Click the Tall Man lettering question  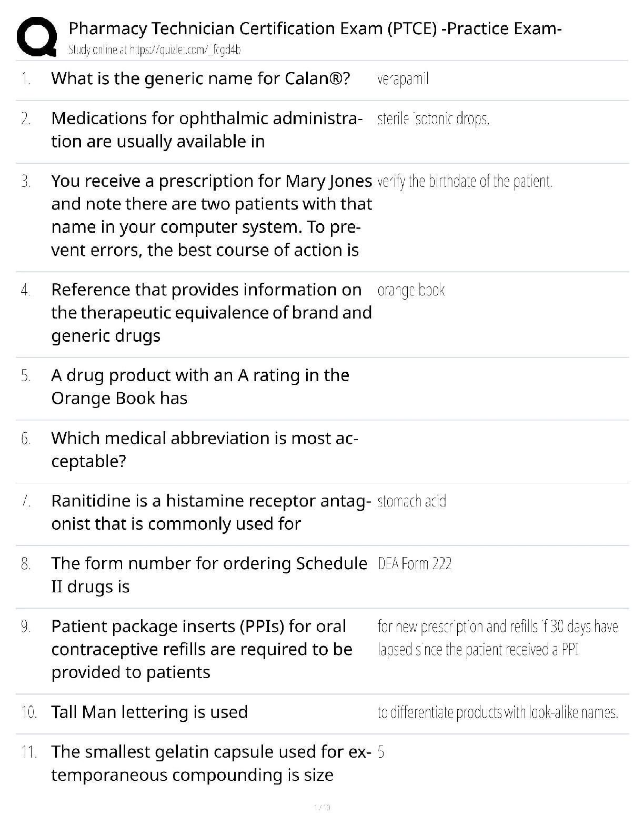click(149, 712)
